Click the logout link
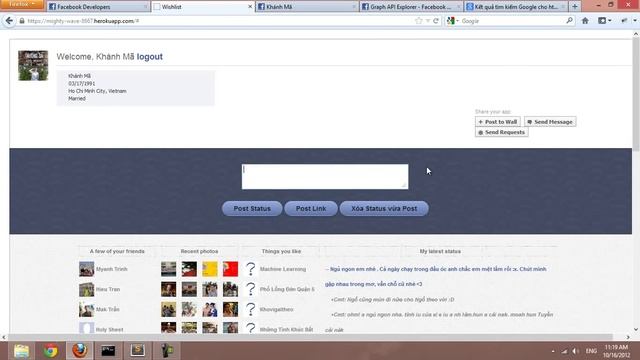The width and height of the screenshot is (640, 360). [x=149, y=57]
